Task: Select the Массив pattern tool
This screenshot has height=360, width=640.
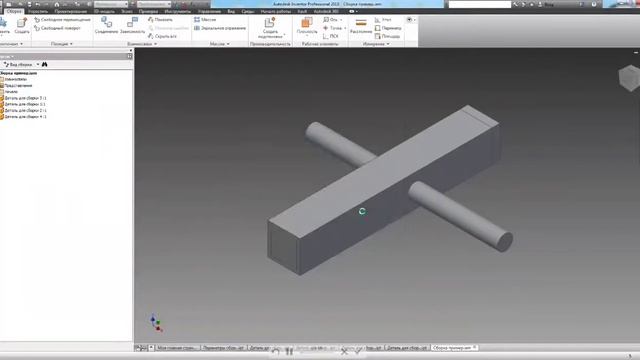Action: 205,20
